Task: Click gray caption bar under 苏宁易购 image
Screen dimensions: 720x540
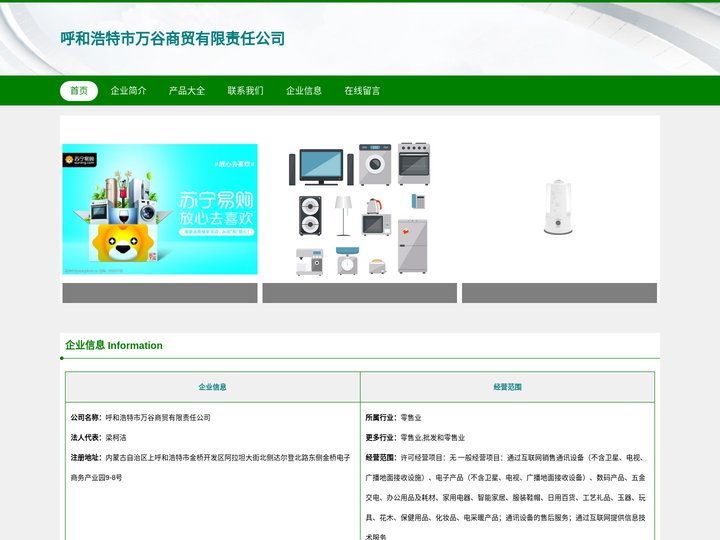Action: point(160,293)
